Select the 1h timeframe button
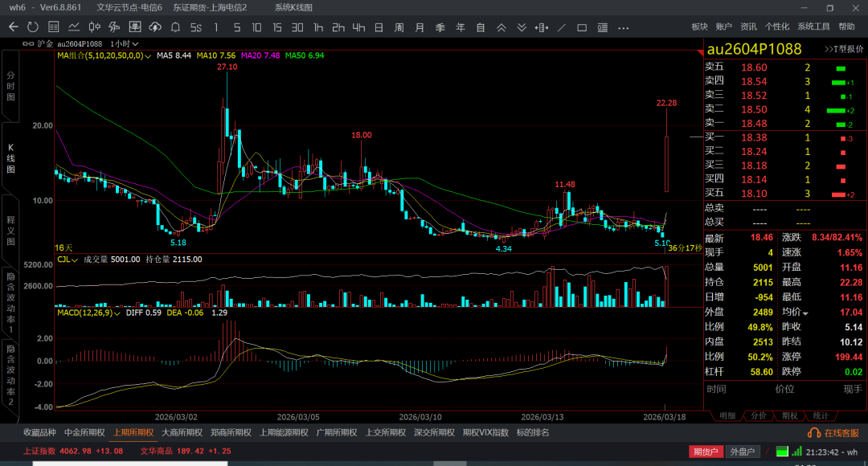This screenshot has height=466, width=868. 318,27
